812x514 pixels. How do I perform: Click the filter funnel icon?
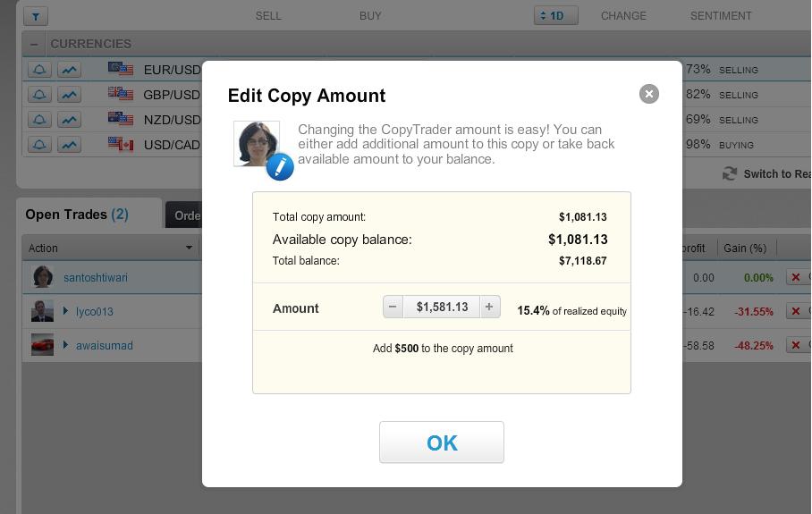(x=35, y=16)
